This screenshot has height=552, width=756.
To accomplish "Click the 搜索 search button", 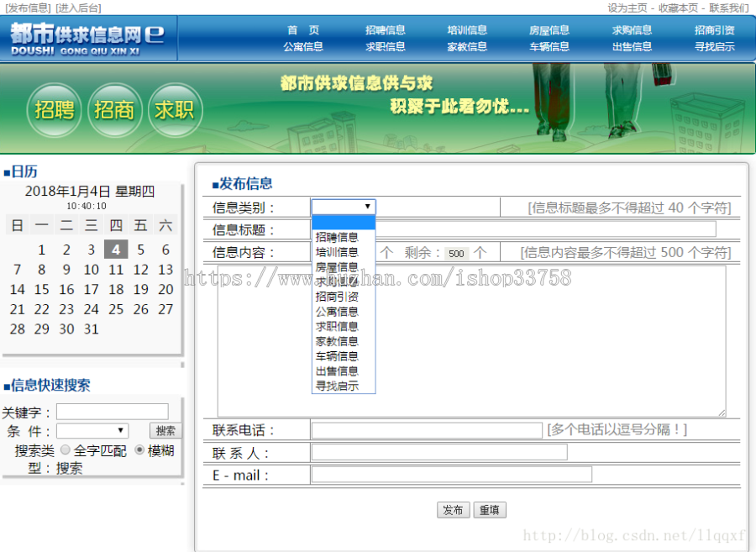I will coord(165,430).
